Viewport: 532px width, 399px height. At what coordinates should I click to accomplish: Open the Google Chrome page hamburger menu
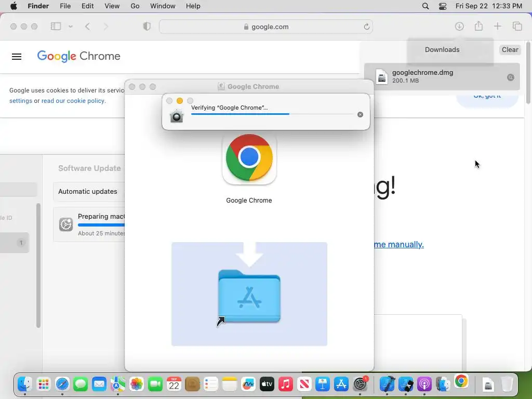(17, 56)
